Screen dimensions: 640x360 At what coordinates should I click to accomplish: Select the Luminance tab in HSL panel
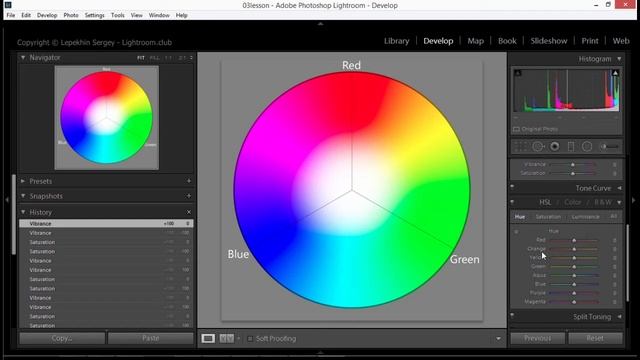(586, 217)
